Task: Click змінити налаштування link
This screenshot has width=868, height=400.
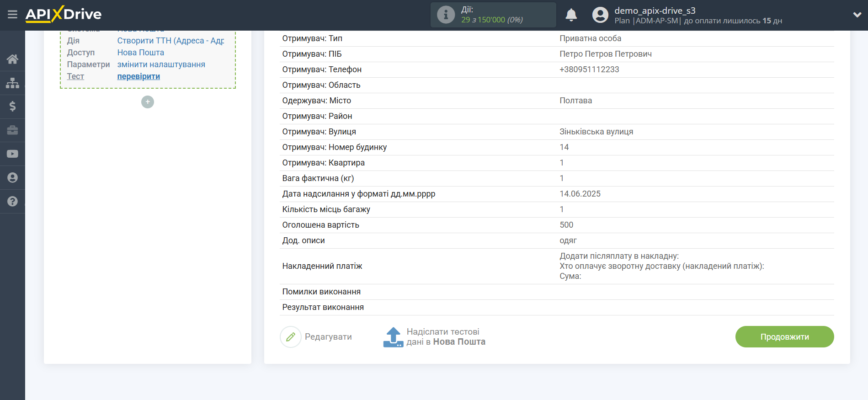Action: 161,64
